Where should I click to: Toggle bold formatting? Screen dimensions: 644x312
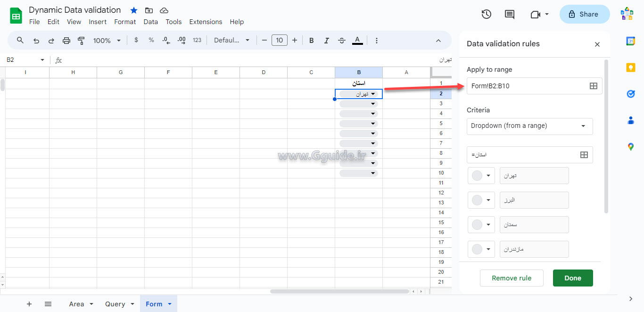click(x=311, y=41)
